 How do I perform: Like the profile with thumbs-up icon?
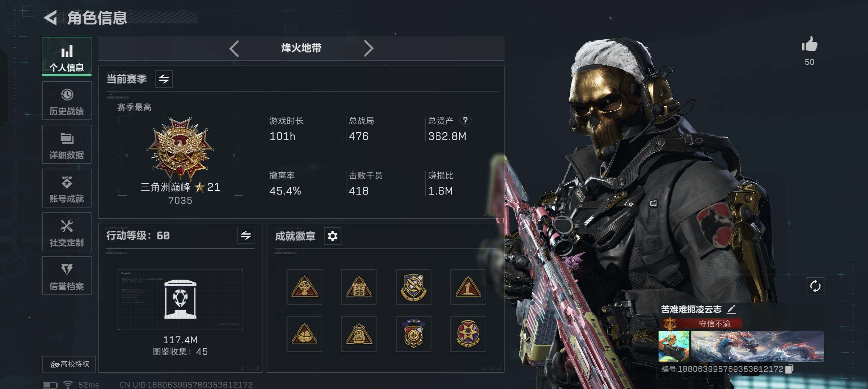tap(809, 45)
